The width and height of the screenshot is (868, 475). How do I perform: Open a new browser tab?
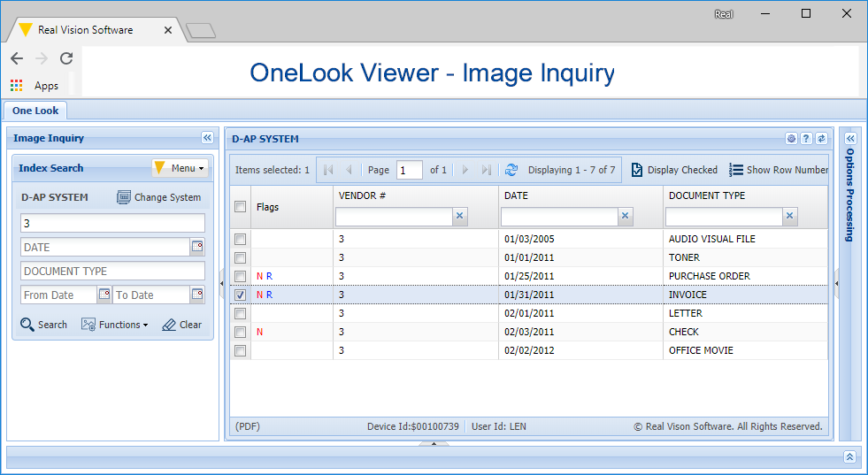click(200, 31)
